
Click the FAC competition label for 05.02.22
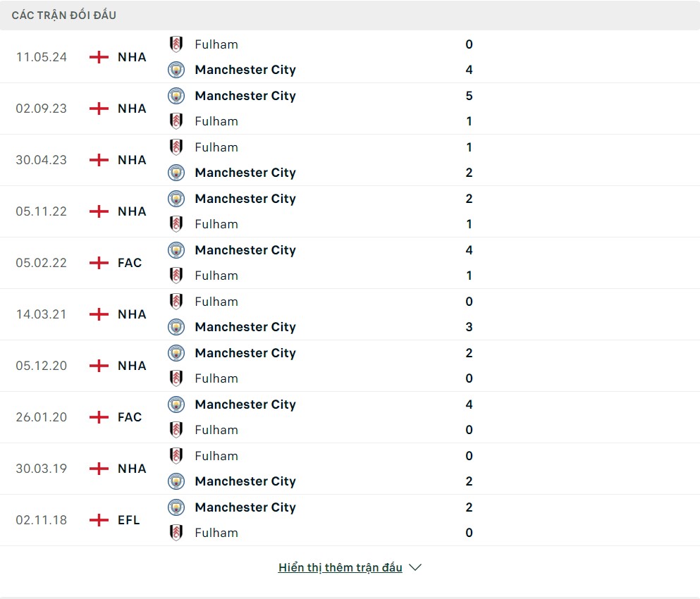point(130,263)
